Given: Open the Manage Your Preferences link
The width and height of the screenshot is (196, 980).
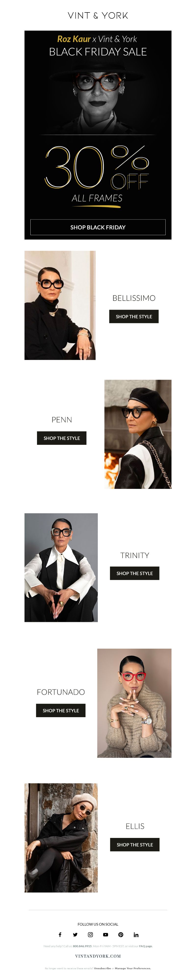Looking at the screenshot, I should (x=133, y=968).
